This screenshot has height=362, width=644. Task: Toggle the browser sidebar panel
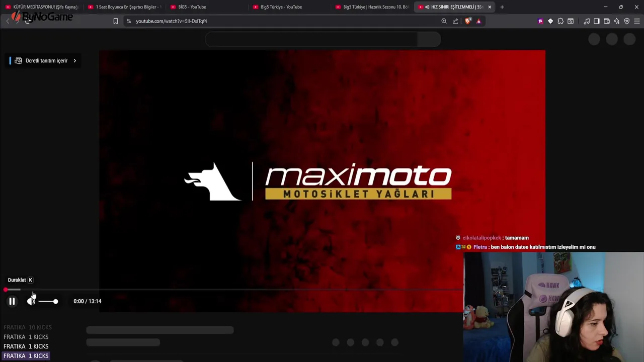coord(597,21)
